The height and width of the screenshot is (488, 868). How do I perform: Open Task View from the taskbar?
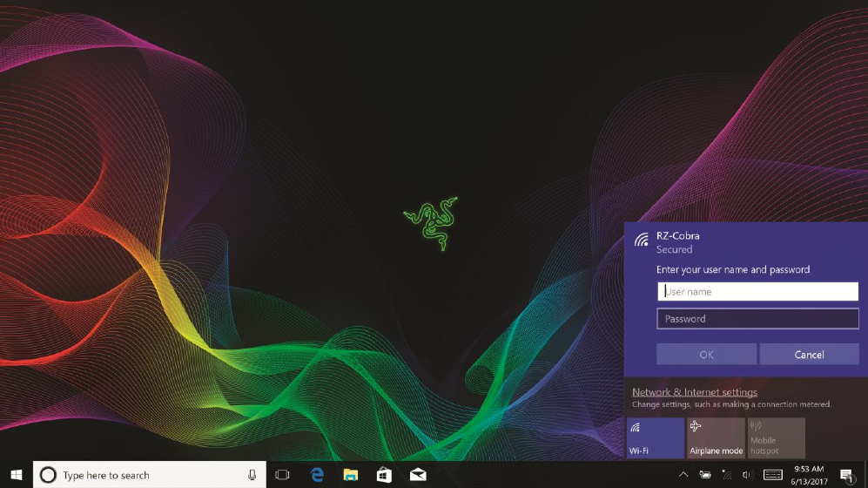pyautogui.click(x=282, y=475)
